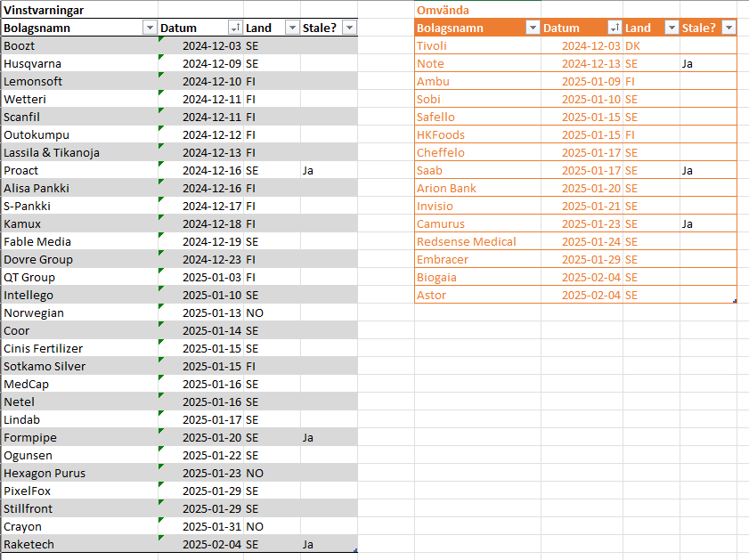Open Stale? filter in Vinstvarningar table

(350, 28)
